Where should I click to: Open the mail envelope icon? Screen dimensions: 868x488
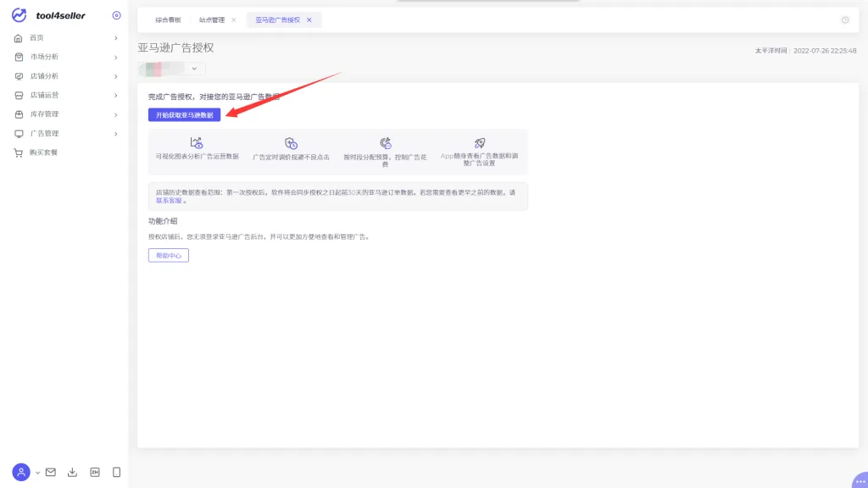click(x=50, y=472)
